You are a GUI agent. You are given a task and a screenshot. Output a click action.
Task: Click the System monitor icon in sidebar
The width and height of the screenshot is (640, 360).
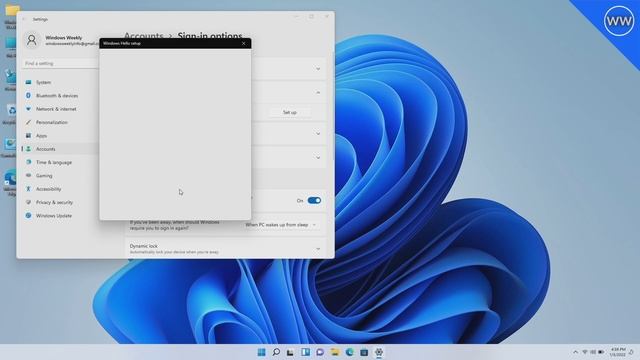pos(28,82)
